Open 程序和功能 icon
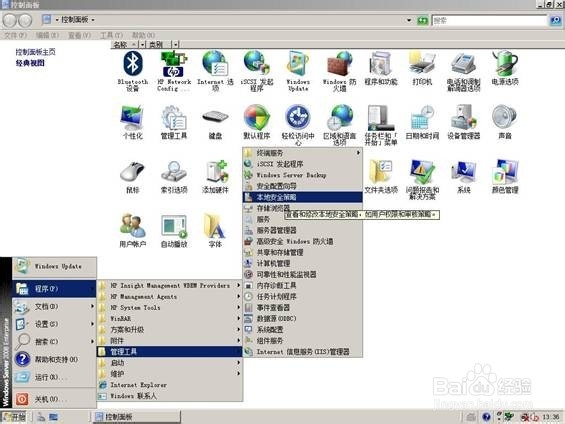Viewport: 565px width, 424px height. tap(381, 68)
